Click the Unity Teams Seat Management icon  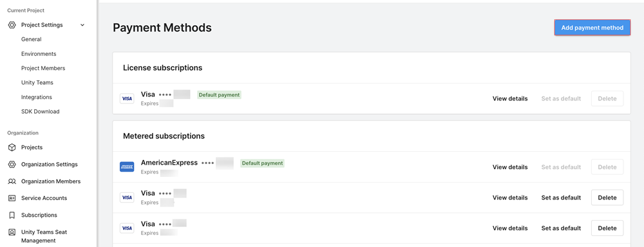coord(12,232)
